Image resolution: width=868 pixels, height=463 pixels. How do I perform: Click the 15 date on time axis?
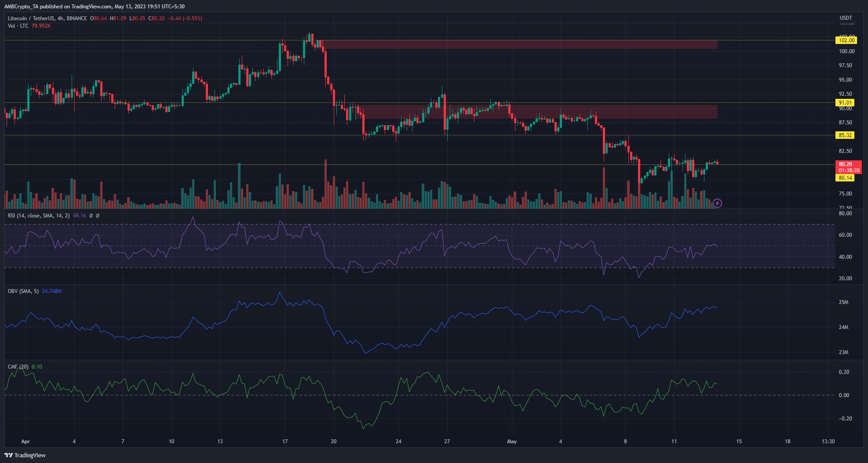point(739,441)
